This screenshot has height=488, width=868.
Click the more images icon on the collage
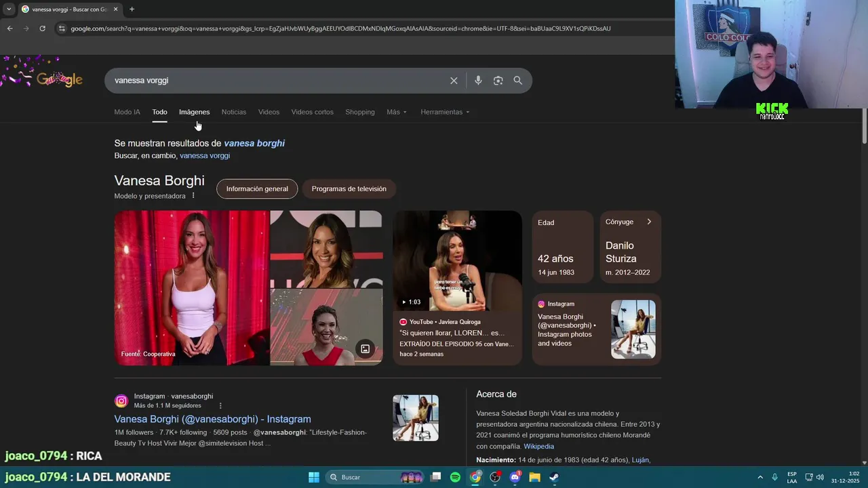pos(365,349)
